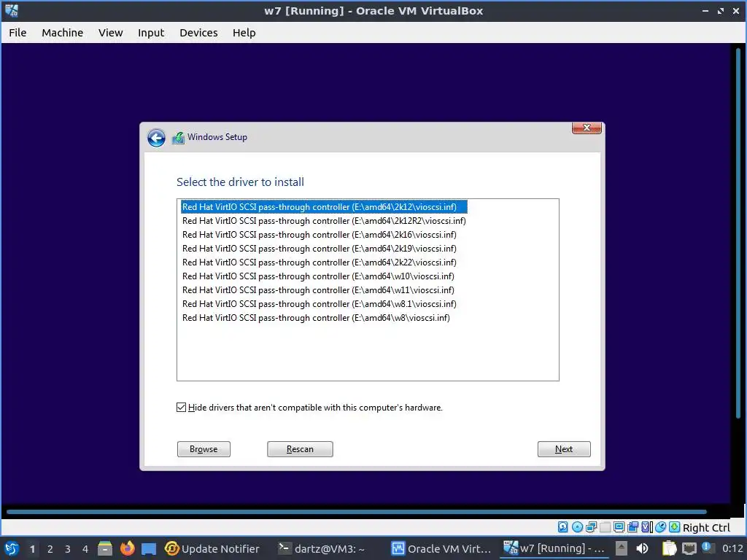Click the wired network tray icon
The height and width of the screenshot is (560, 747).
(689, 548)
